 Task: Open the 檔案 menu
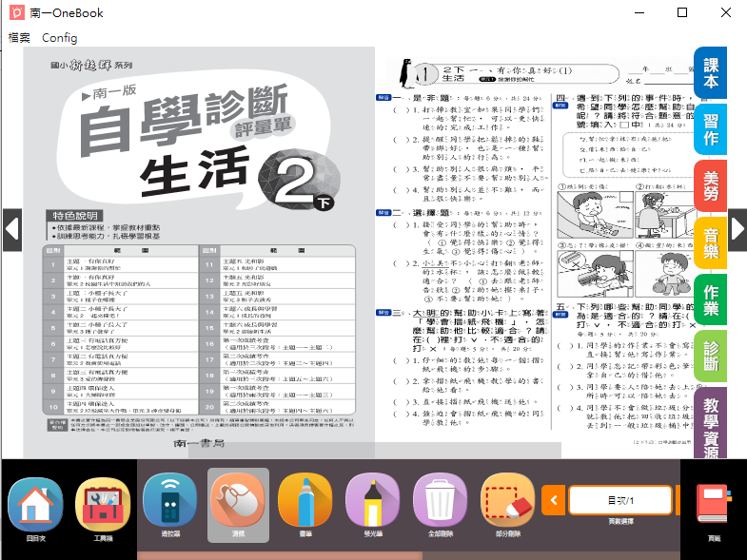19,38
